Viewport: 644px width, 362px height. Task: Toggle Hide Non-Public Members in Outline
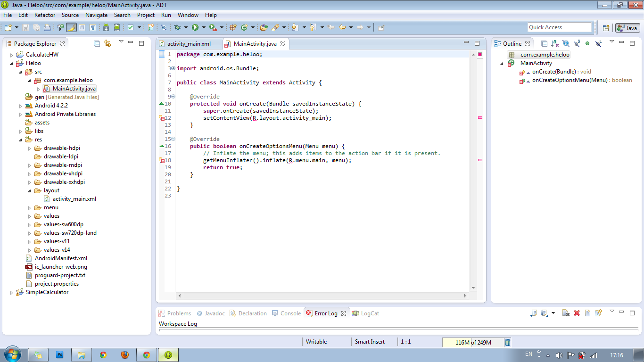tap(587, 43)
